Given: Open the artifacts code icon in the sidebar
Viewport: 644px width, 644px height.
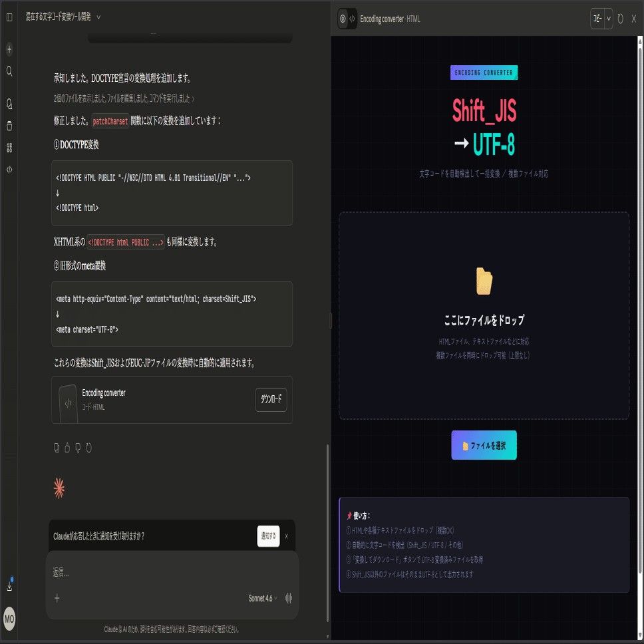Looking at the screenshot, I should click(9, 169).
